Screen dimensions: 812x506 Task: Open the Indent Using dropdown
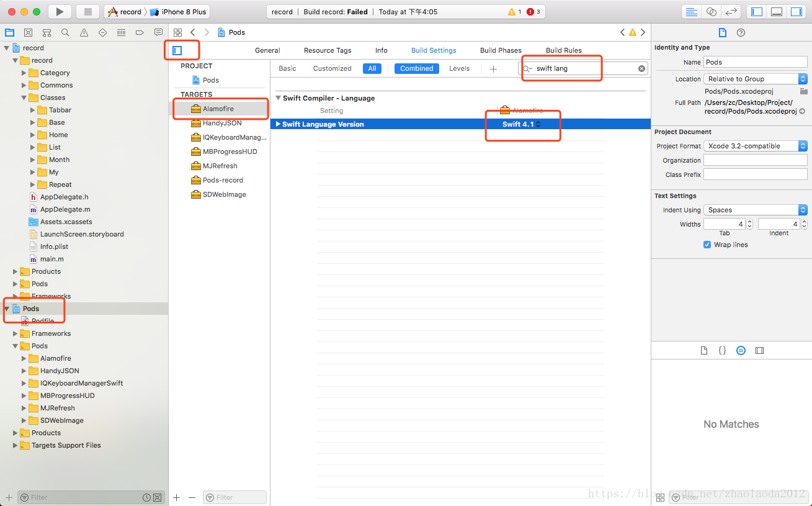(x=756, y=210)
